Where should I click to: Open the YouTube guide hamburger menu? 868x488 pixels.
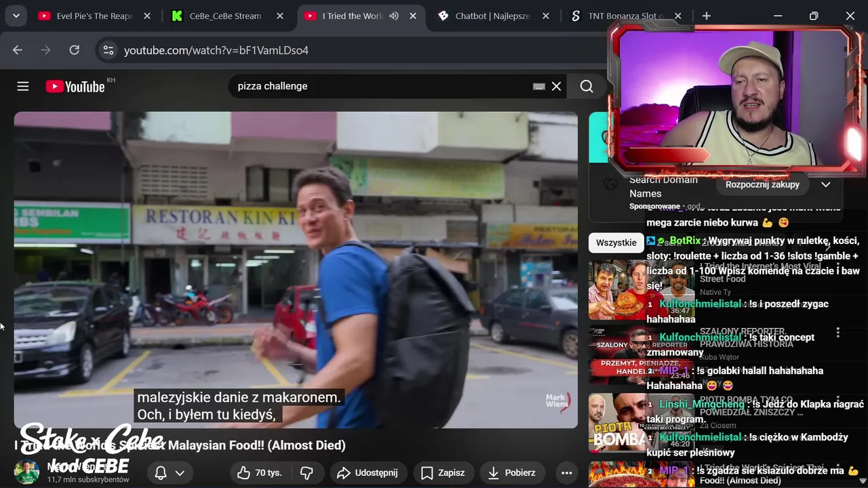coord(23,86)
